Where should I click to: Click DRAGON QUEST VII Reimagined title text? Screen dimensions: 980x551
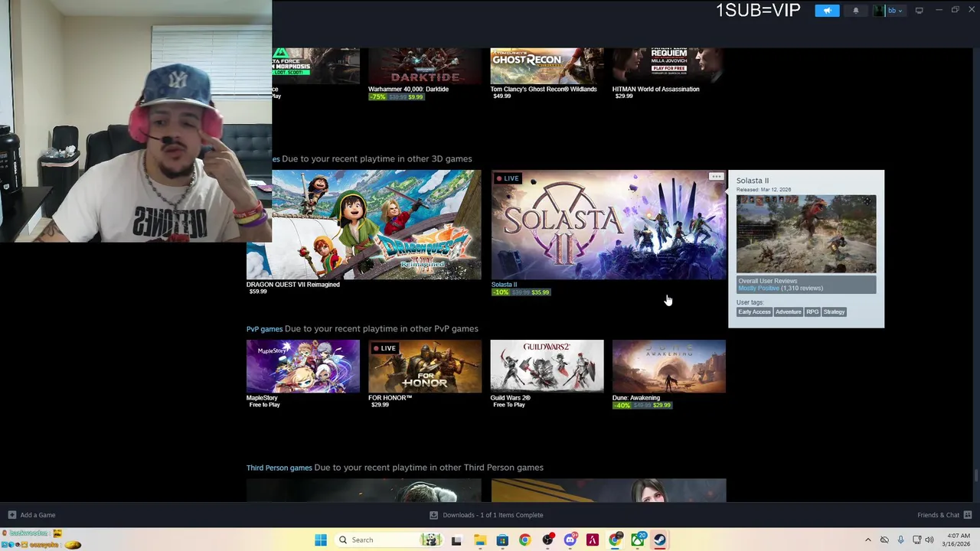[292, 285]
